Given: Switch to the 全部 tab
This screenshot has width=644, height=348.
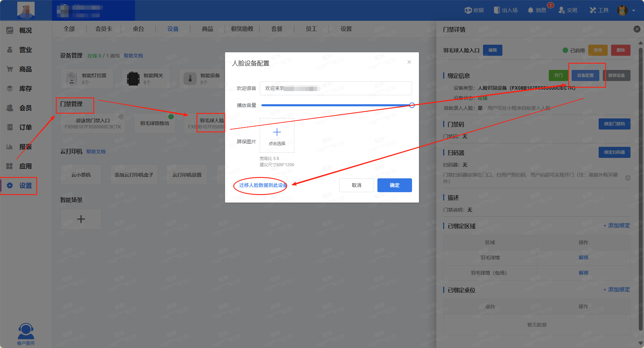Looking at the screenshot, I should coord(69,29).
